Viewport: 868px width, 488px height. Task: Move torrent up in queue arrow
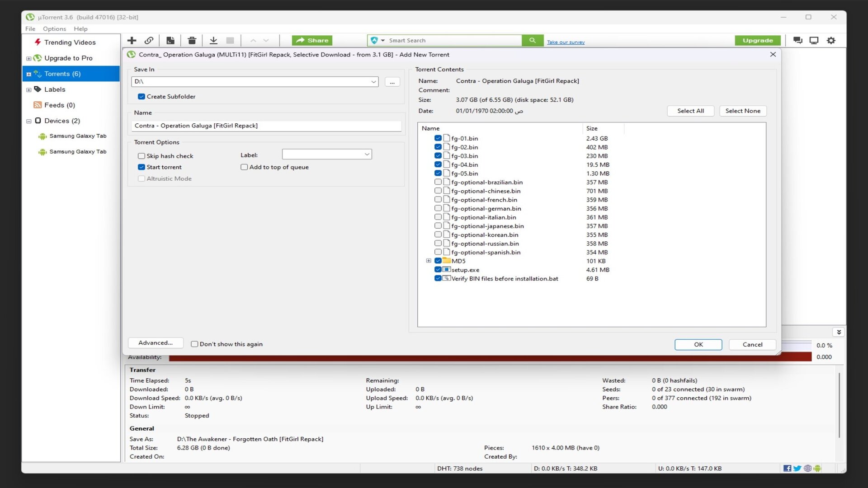pos(253,41)
